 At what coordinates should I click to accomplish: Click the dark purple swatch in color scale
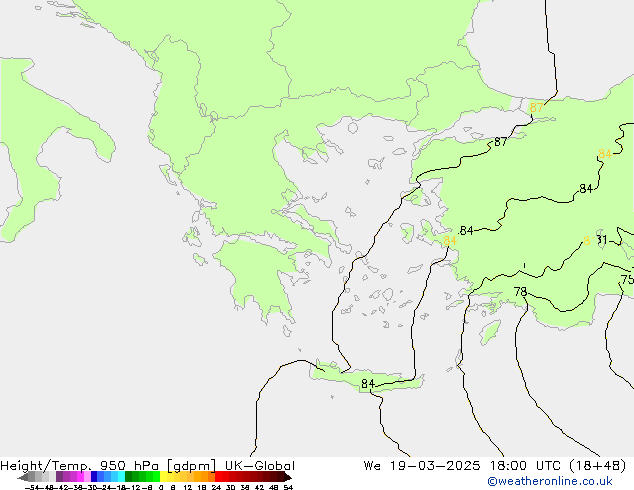(x=59, y=476)
